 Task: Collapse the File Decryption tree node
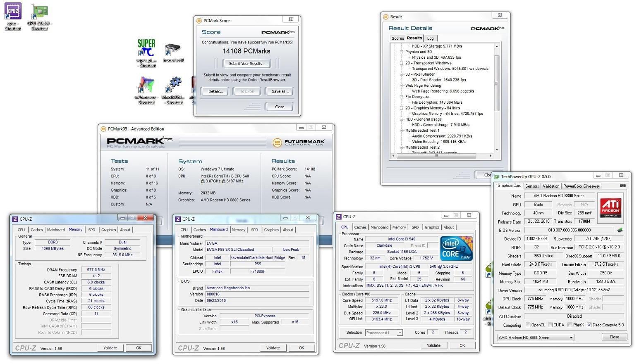[x=401, y=97]
